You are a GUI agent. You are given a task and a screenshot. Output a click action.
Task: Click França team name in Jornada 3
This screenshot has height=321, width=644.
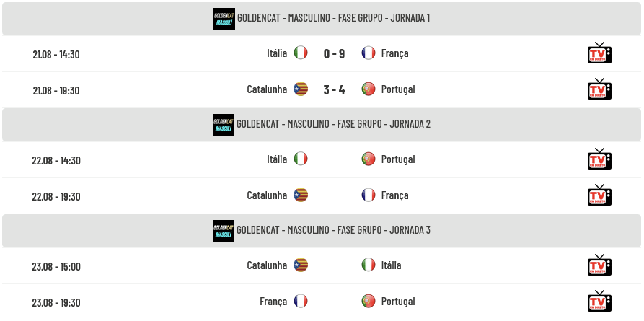coord(273,302)
